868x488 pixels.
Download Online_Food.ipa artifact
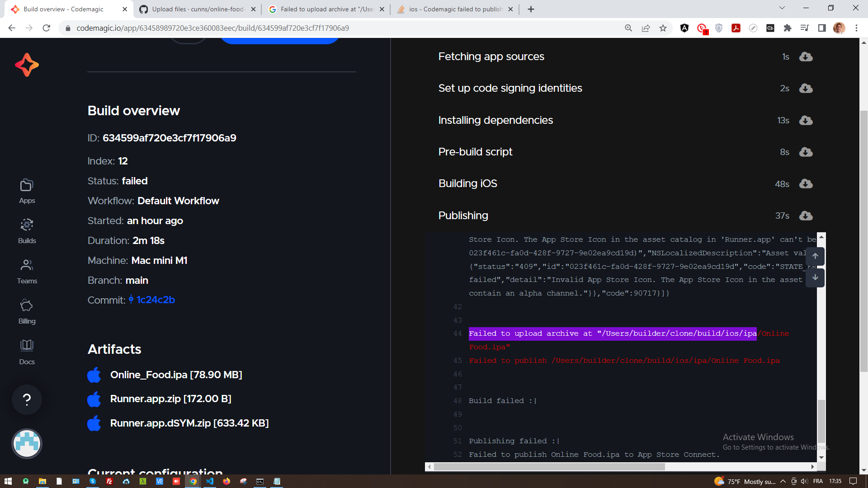coord(176,375)
